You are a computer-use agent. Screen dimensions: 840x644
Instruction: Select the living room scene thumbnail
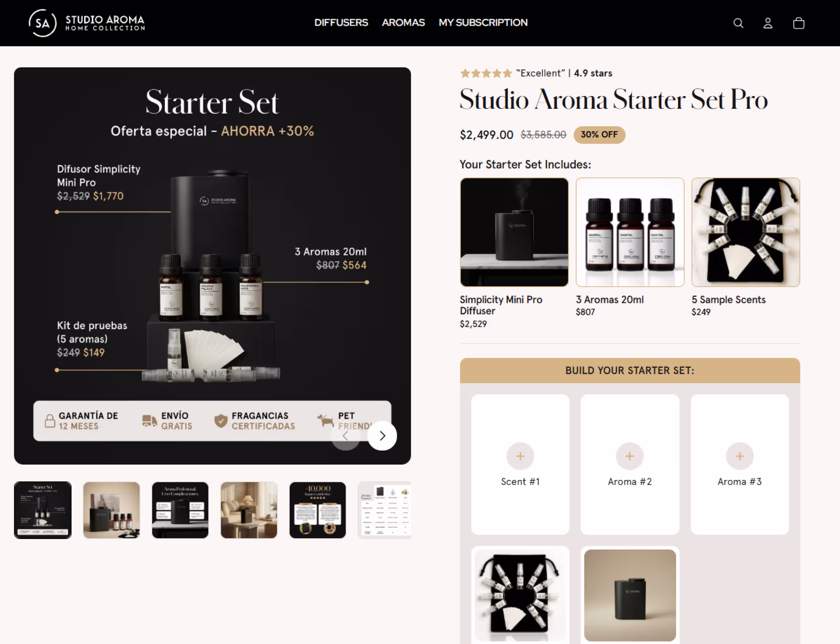(249, 510)
